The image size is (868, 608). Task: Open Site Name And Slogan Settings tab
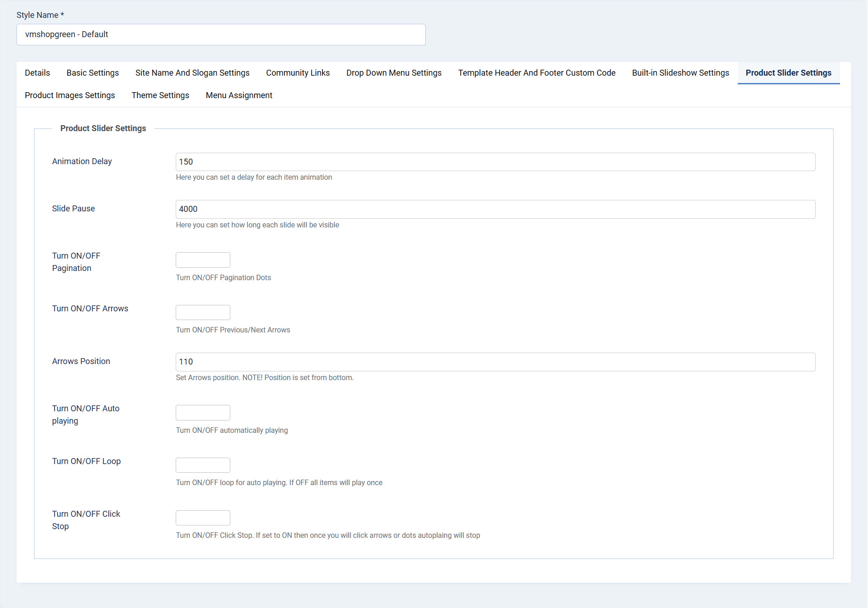coord(192,73)
